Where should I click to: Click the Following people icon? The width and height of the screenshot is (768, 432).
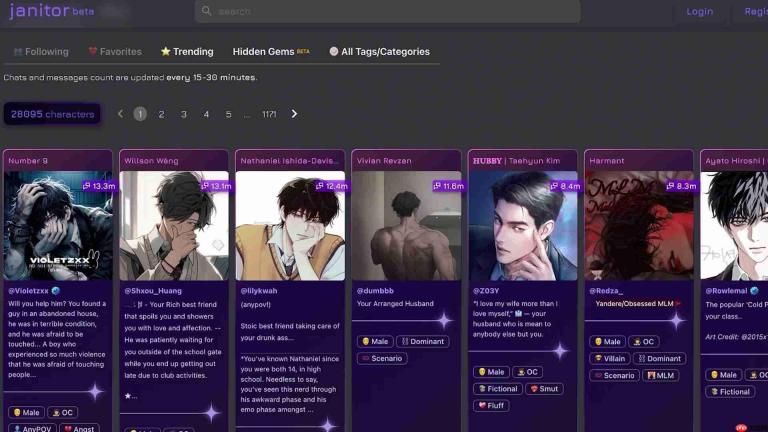click(x=18, y=51)
